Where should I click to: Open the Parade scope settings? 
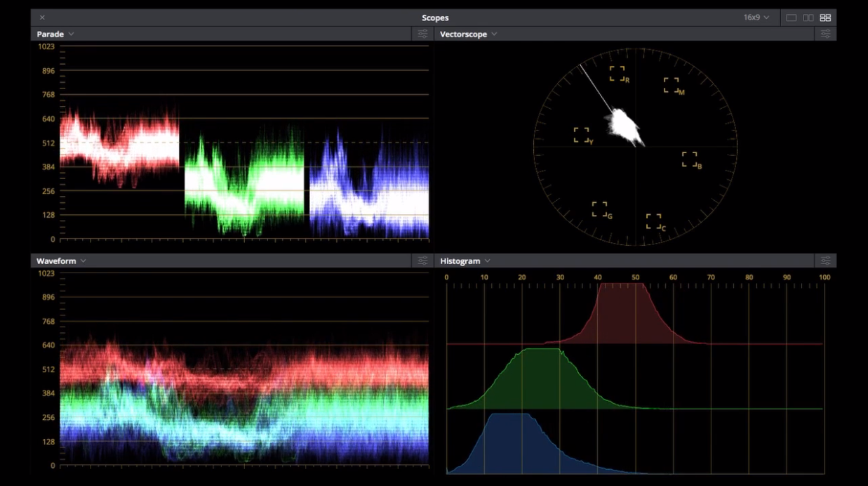423,34
